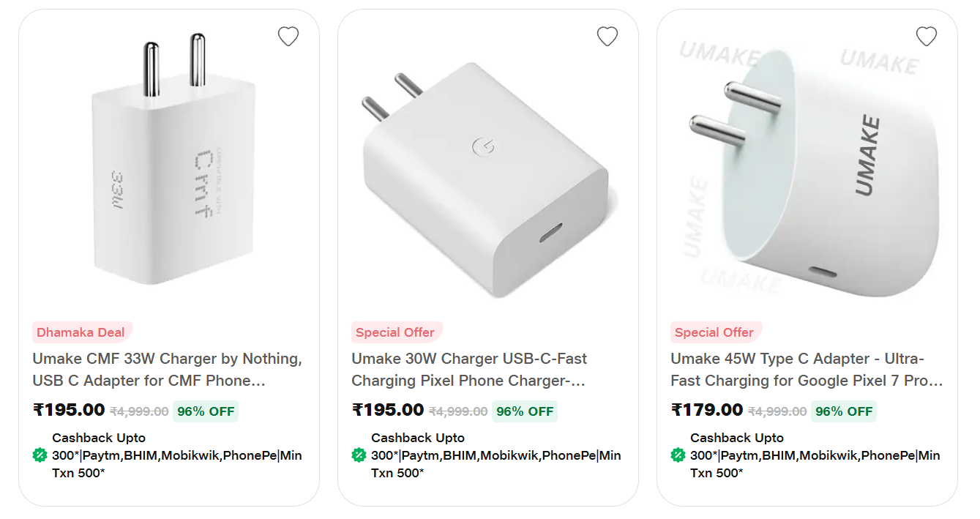
Task: Open the CMF 33W charger product image
Action: [x=168, y=161]
